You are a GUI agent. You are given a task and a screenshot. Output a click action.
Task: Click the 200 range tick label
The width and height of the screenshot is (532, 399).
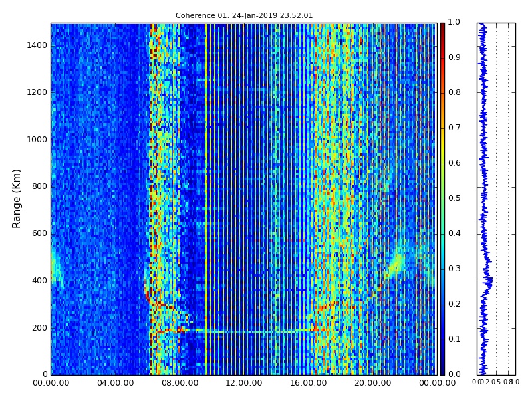pyautogui.click(x=39, y=328)
